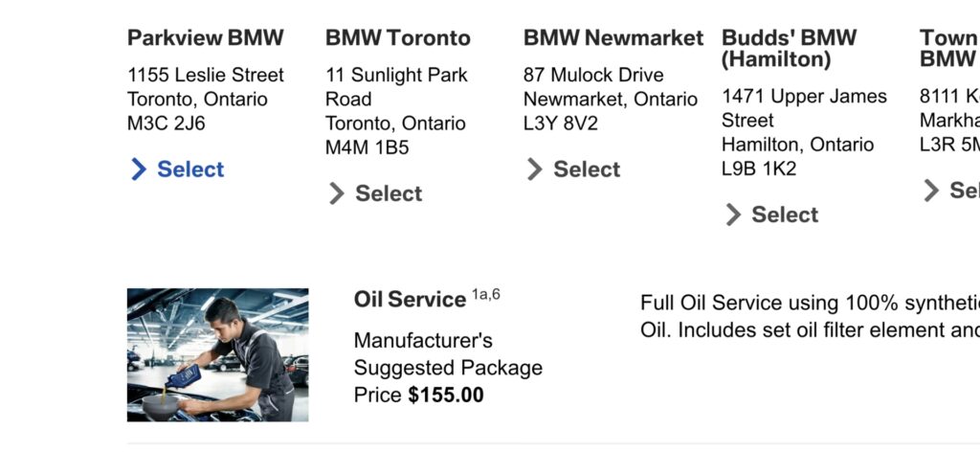This screenshot has height=452, width=980.
Task: Click the chevron arrow under BMW Toronto
Action: tap(336, 193)
